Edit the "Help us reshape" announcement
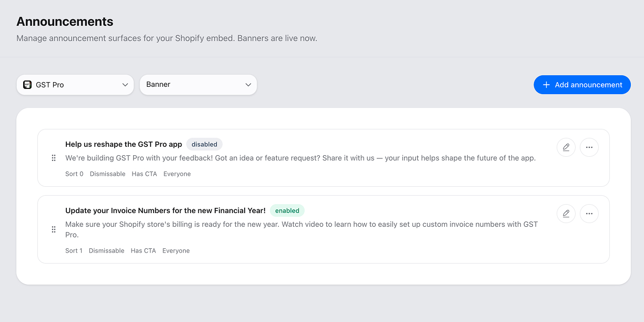The image size is (644, 322). (x=566, y=147)
